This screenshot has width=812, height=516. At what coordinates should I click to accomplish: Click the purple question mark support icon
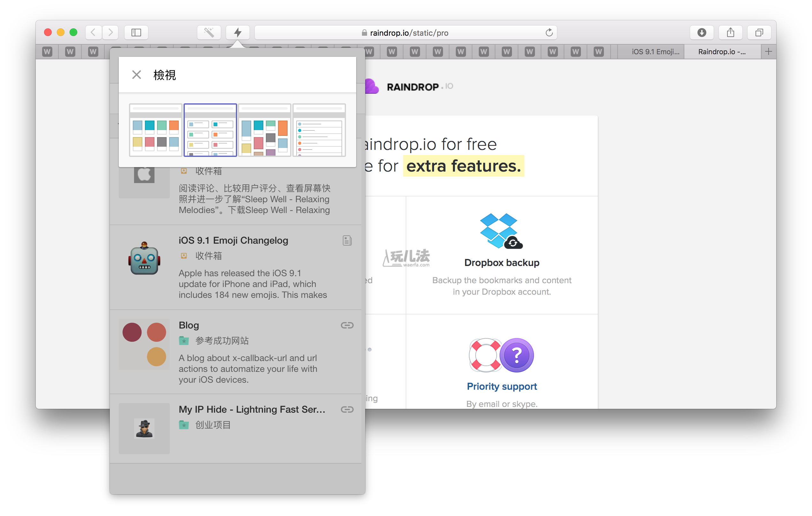pos(517,355)
